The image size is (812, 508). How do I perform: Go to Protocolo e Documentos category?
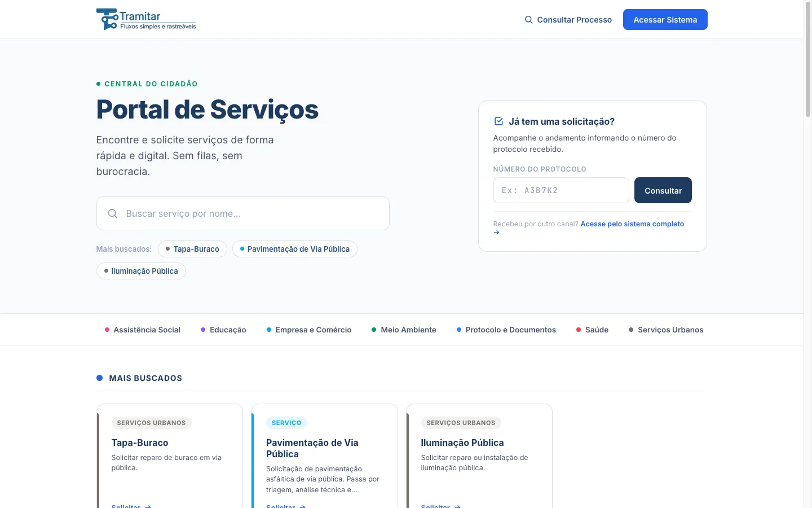(506, 330)
